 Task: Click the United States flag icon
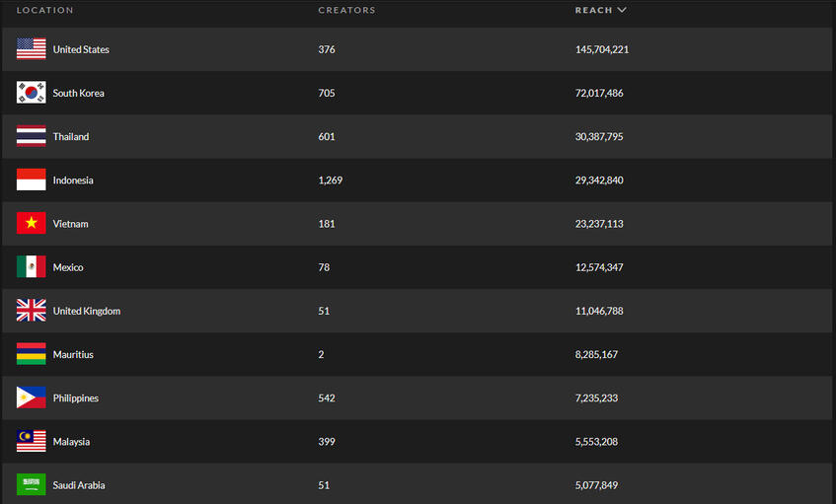click(31, 49)
